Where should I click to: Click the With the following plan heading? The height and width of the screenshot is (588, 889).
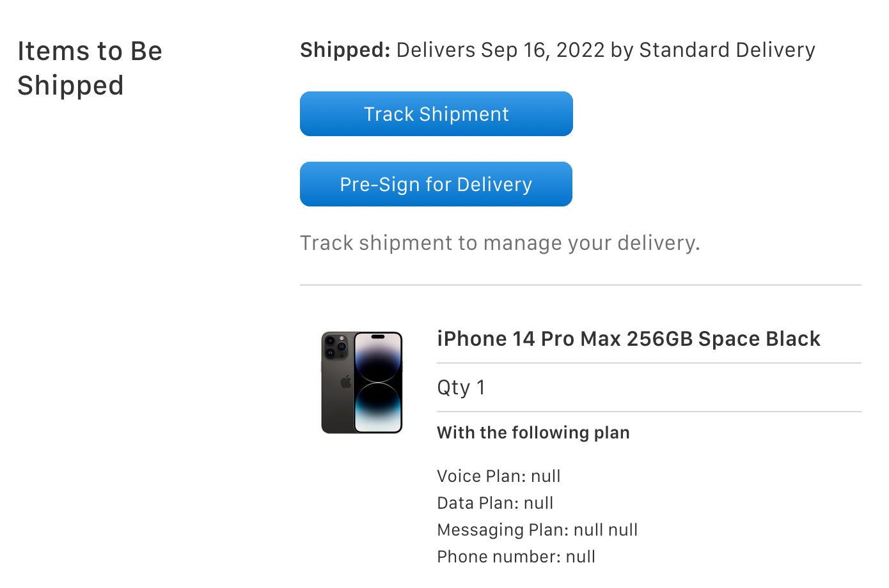tap(533, 433)
